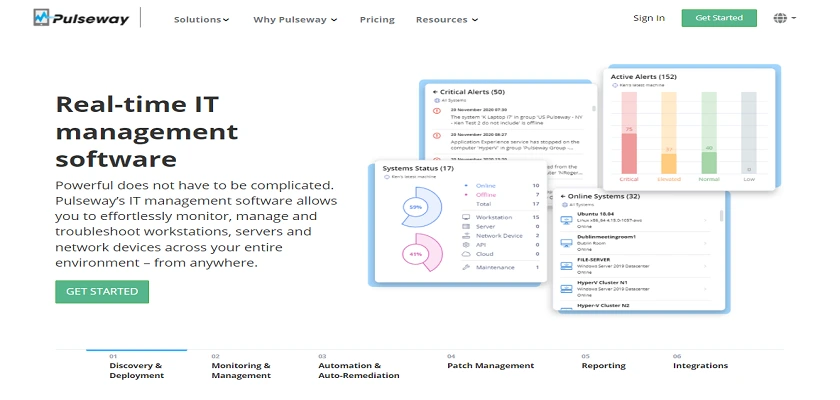Viewport: 840px width, 400px height.
Task: Click the Offline label in Systems Status
Action: (x=486, y=194)
